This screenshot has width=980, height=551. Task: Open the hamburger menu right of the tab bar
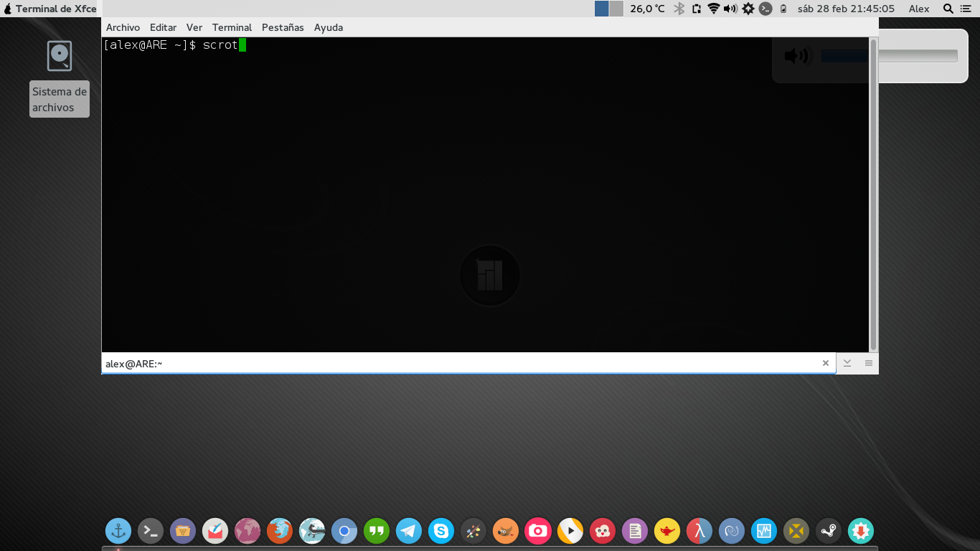coord(869,363)
